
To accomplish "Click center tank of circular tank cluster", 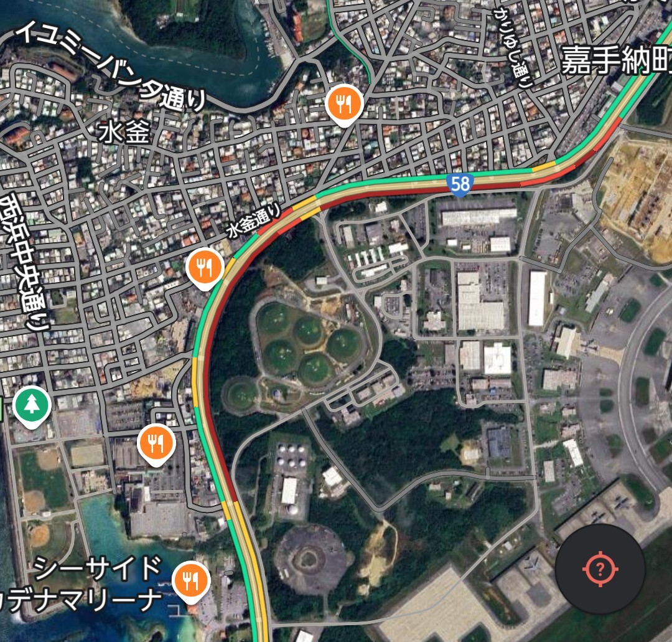I will coord(308,331).
